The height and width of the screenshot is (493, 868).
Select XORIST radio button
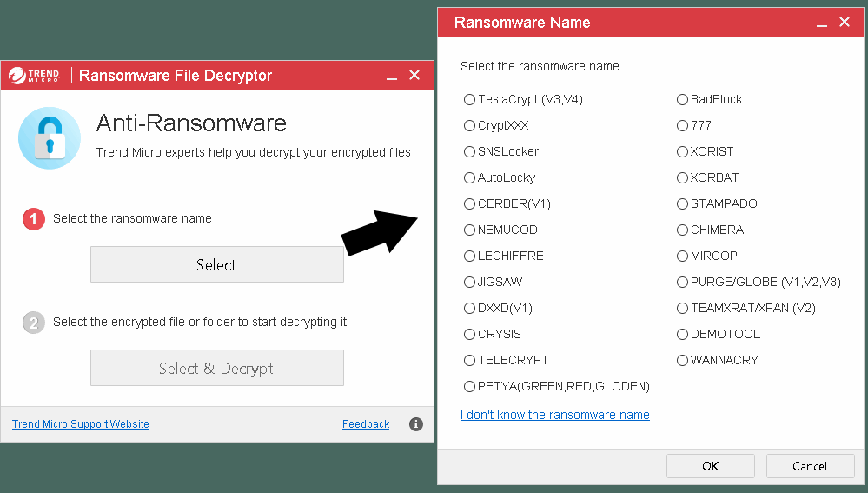click(683, 152)
